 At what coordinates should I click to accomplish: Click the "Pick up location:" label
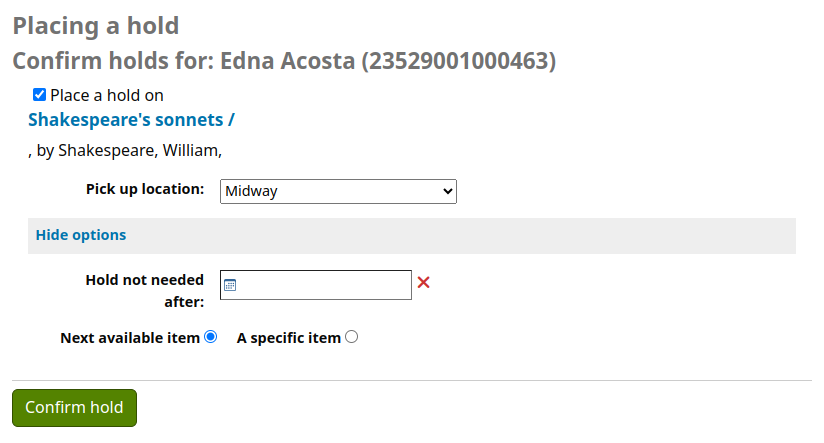pos(145,189)
